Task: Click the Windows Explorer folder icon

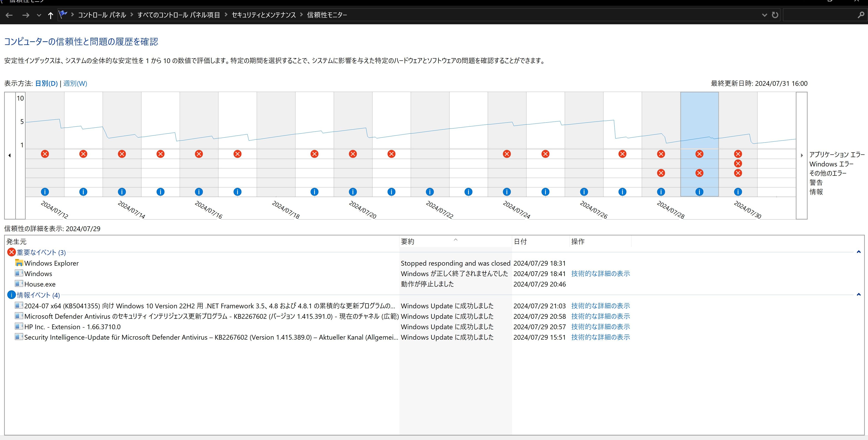Action: [19, 263]
